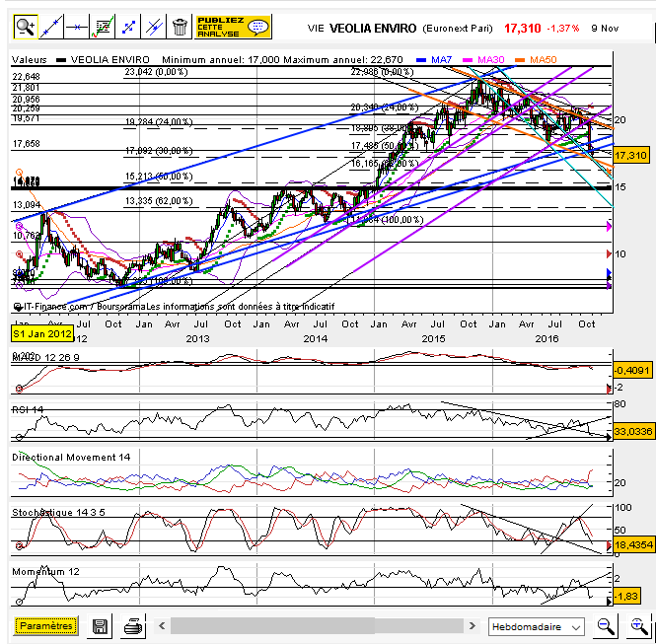Click the Directional Movement 14 label
The height and width of the screenshot is (644, 656).
tap(71, 458)
